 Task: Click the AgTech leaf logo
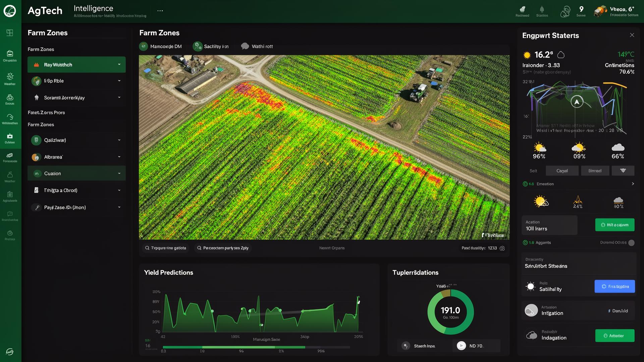point(10,11)
